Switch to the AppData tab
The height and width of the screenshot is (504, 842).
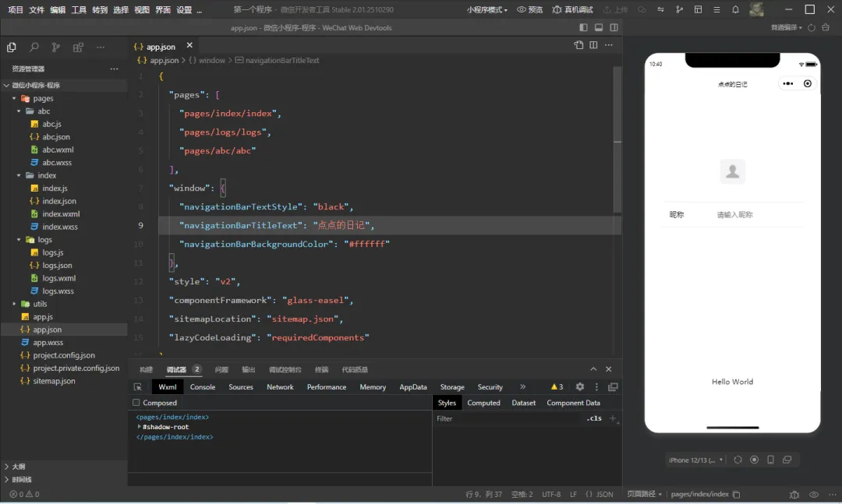coord(413,387)
